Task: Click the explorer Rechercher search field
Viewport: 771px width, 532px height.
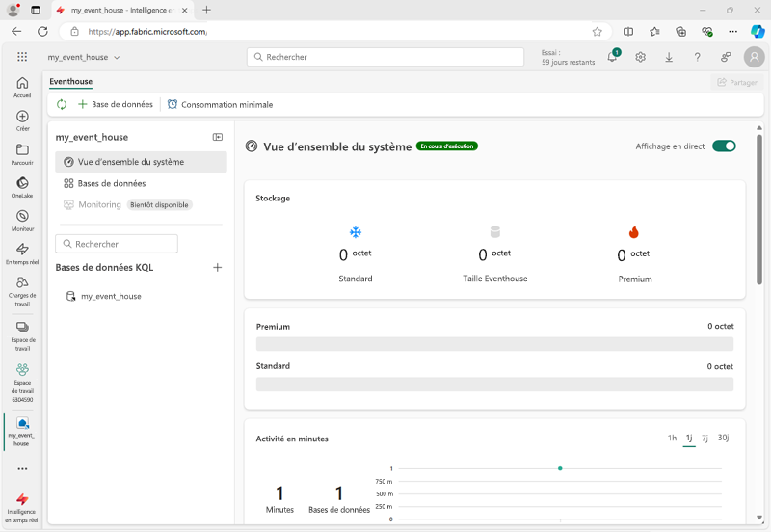Action: click(x=117, y=244)
